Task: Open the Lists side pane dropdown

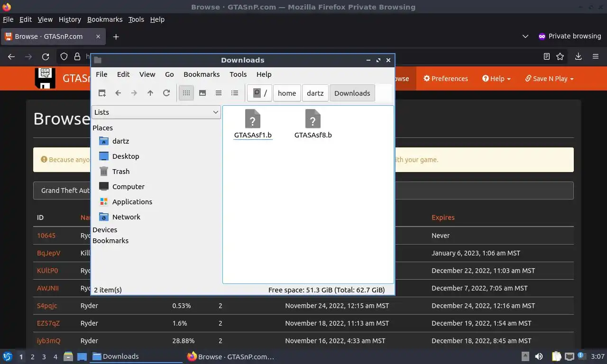Action: pyautogui.click(x=156, y=112)
